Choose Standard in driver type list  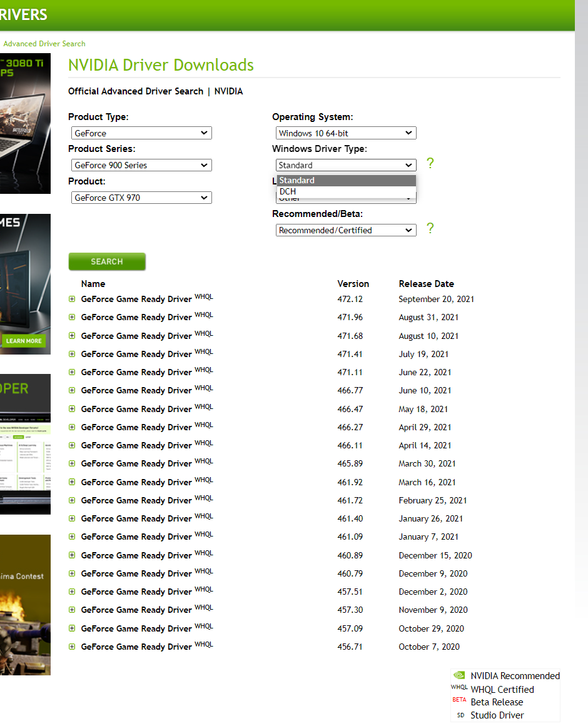click(x=346, y=180)
